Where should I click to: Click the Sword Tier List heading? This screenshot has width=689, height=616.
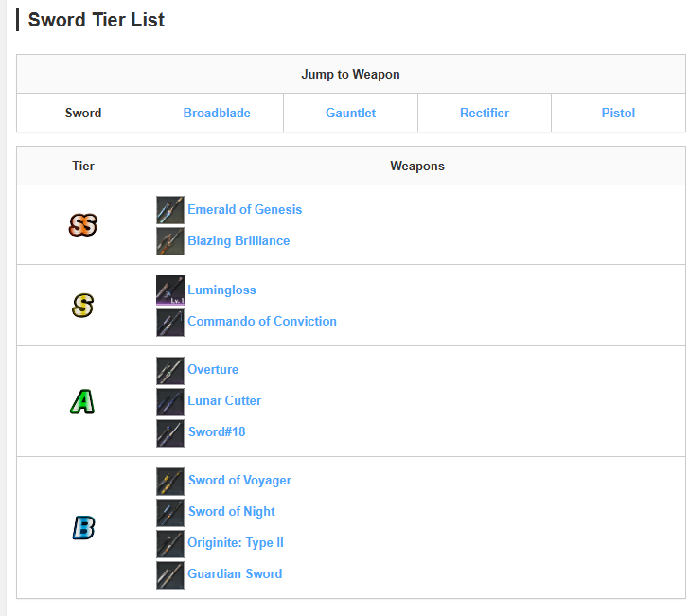[x=97, y=20]
